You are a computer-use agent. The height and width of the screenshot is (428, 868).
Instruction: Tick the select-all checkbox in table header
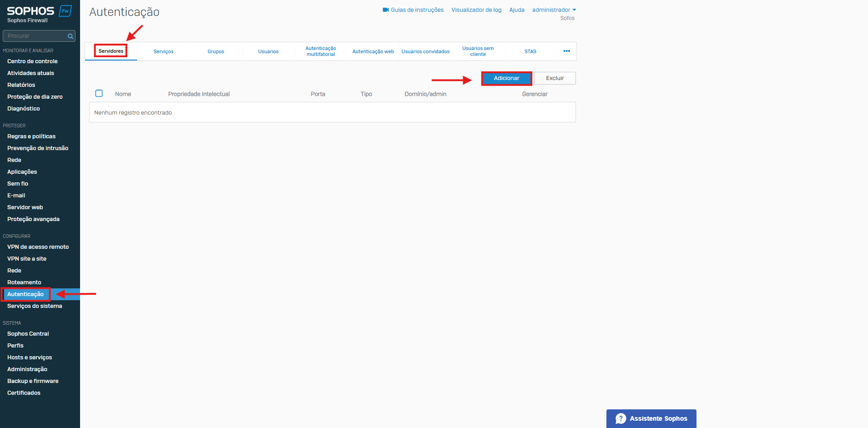99,93
